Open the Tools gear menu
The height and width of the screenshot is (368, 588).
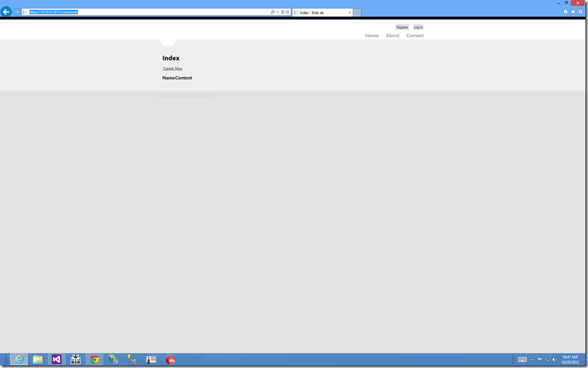coord(580,12)
